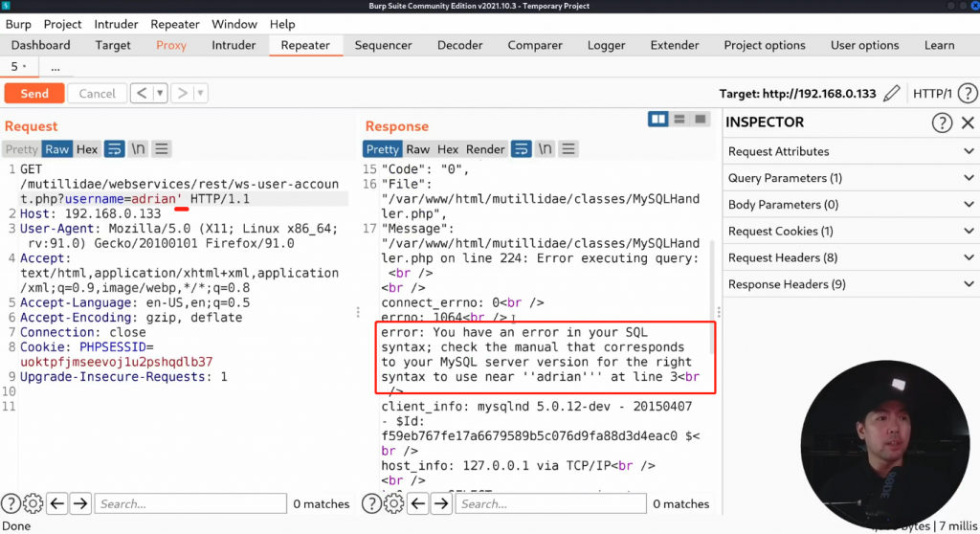Screen dimensions: 980x534
Task: Open the Project menu
Action: point(62,24)
